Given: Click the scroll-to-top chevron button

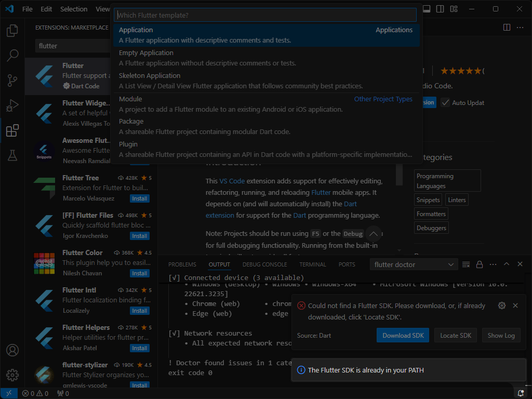Looking at the screenshot, I should point(373,234).
